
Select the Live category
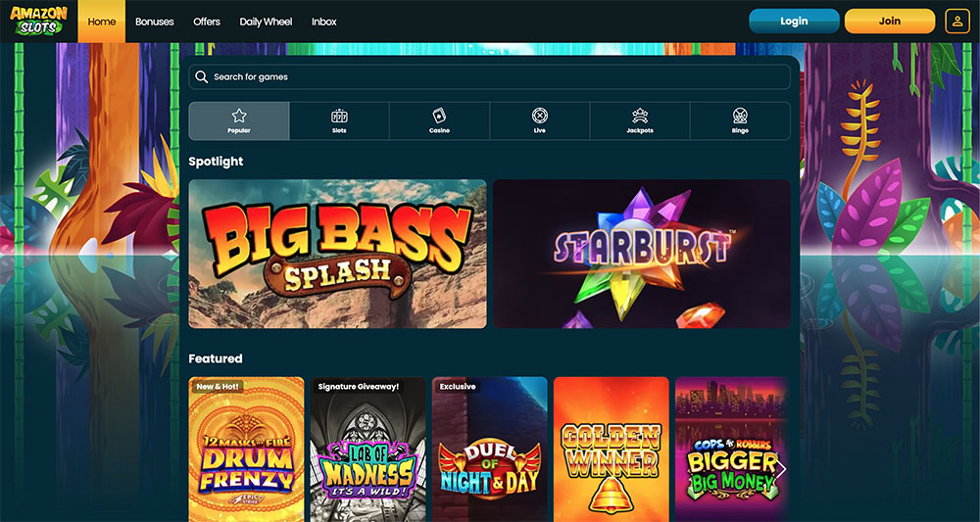coord(540,120)
